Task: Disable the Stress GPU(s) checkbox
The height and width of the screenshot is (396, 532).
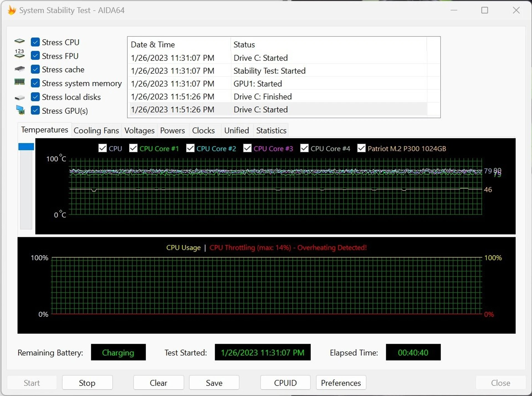Action: [35, 110]
